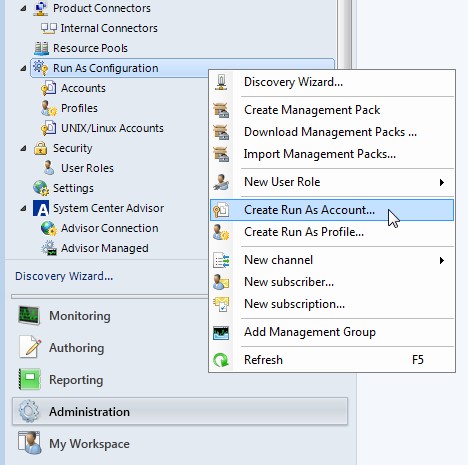Screen dimensions: 468x465
Task: Click the Accounts key icon
Action: point(48,88)
